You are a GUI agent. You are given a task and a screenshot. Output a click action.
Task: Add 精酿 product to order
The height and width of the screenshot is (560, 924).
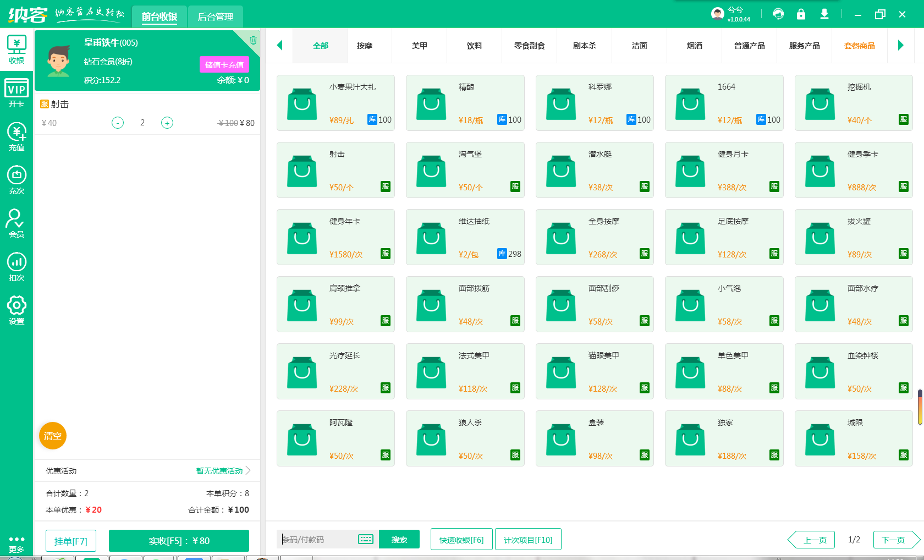(x=465, y=103)
